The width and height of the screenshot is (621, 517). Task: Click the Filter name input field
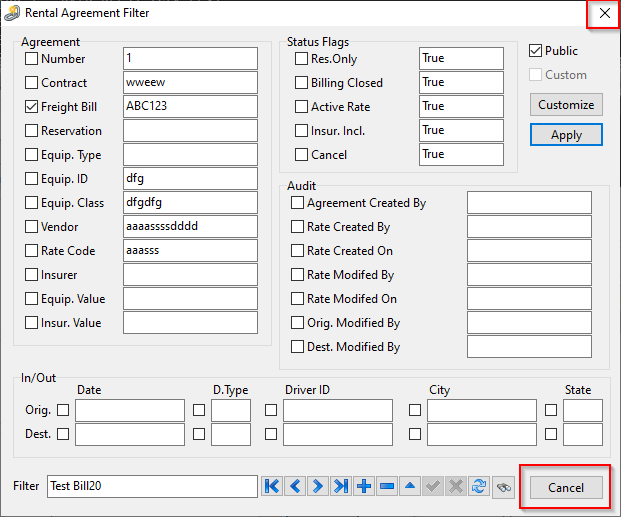[x=152, y=486]
